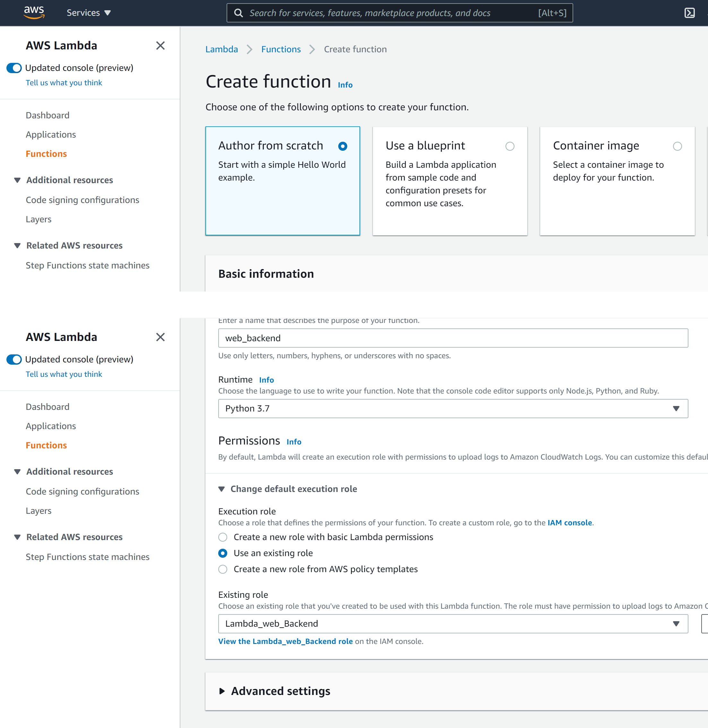Select the Use a blueprint option
708x728 pixels.
pos(510,146)
